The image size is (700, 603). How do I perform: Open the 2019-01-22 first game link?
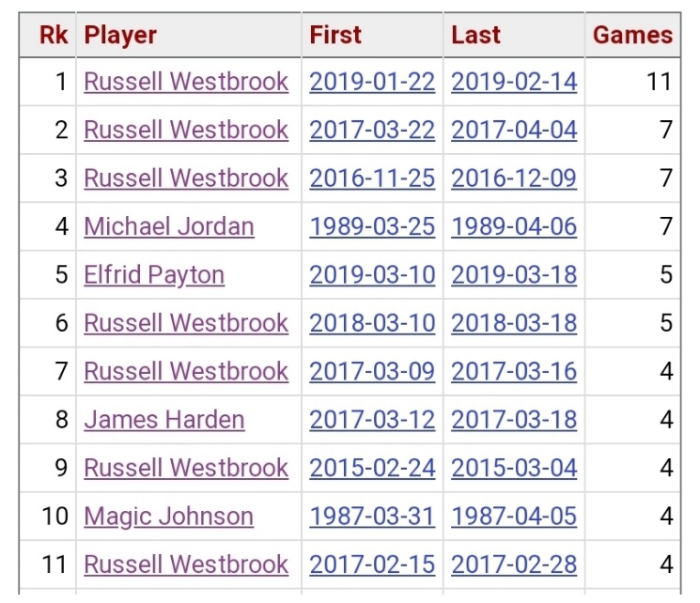pos(372,82)
